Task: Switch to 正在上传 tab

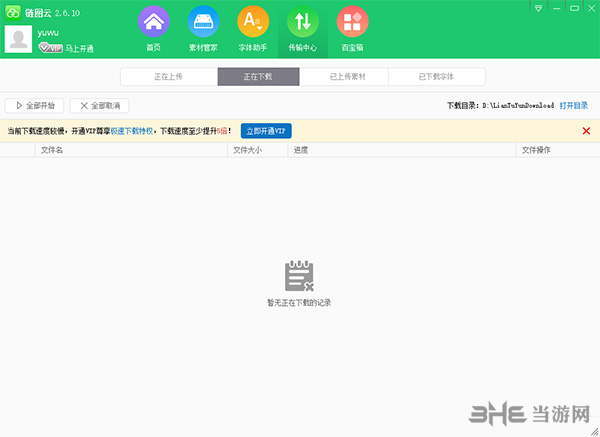Action: tap(169, 77)
